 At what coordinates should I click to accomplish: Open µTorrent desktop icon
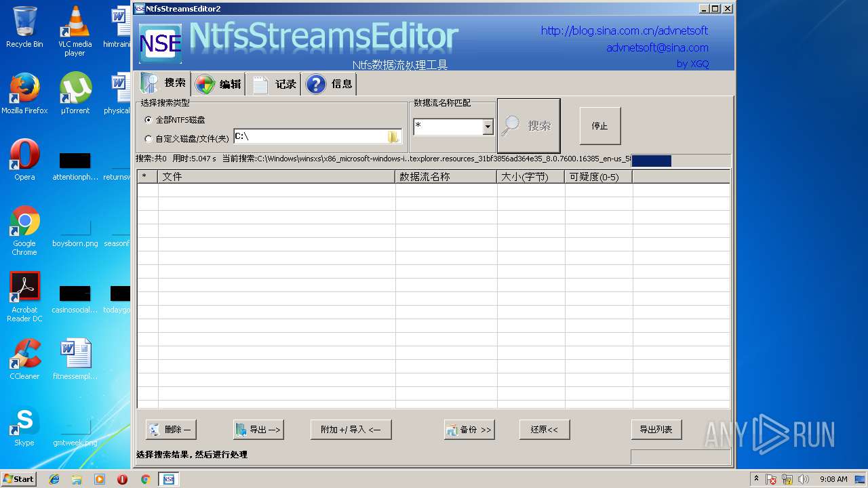click(x=75, y=94)
